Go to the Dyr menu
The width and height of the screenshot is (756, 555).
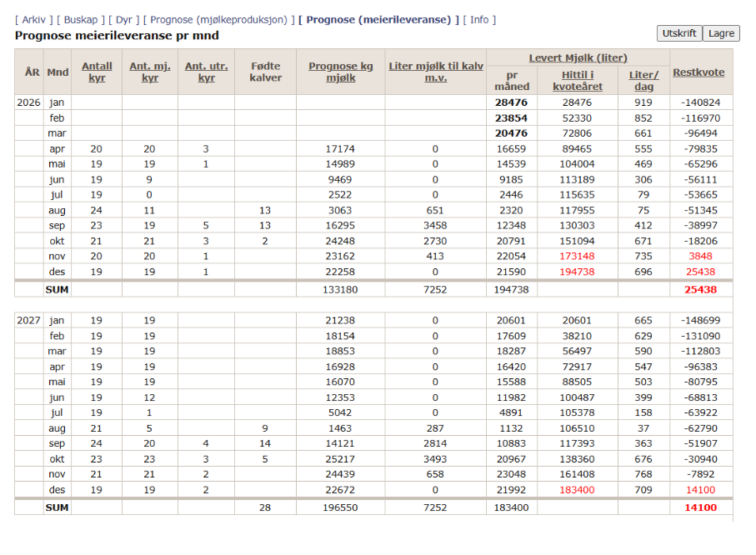[x=123, y=20]
